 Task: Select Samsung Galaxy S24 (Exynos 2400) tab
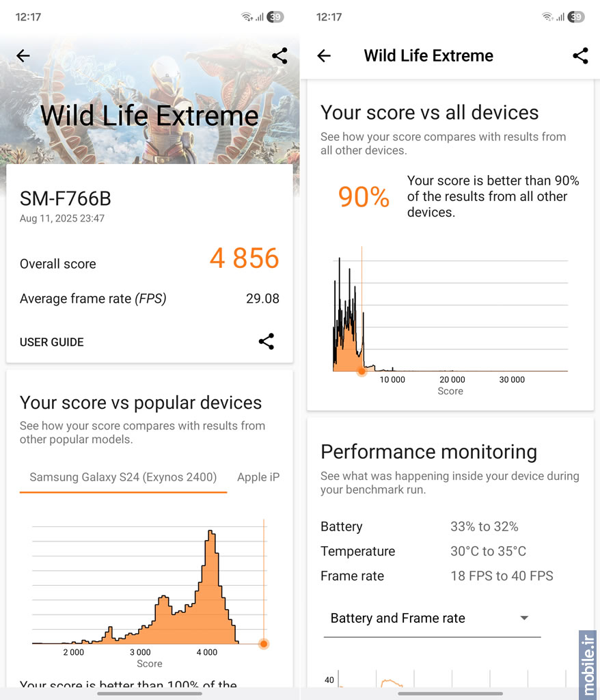pyautogui.click(x=123, y=477)
